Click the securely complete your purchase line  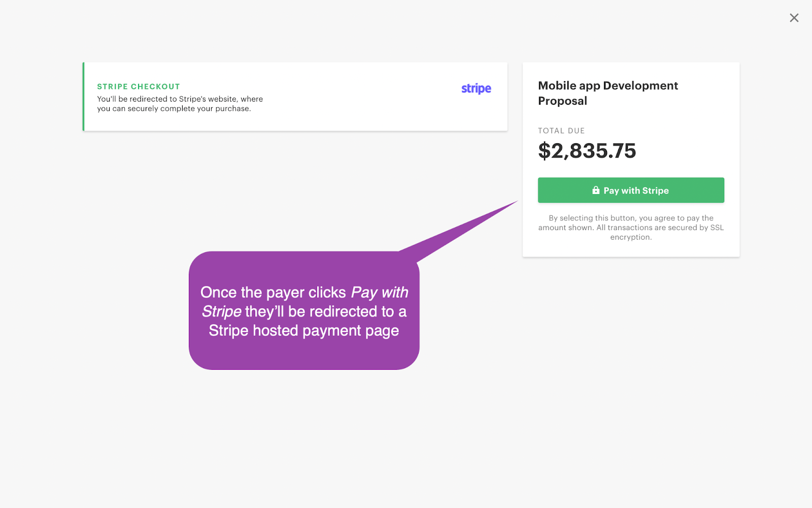click(x=174, y=109)
